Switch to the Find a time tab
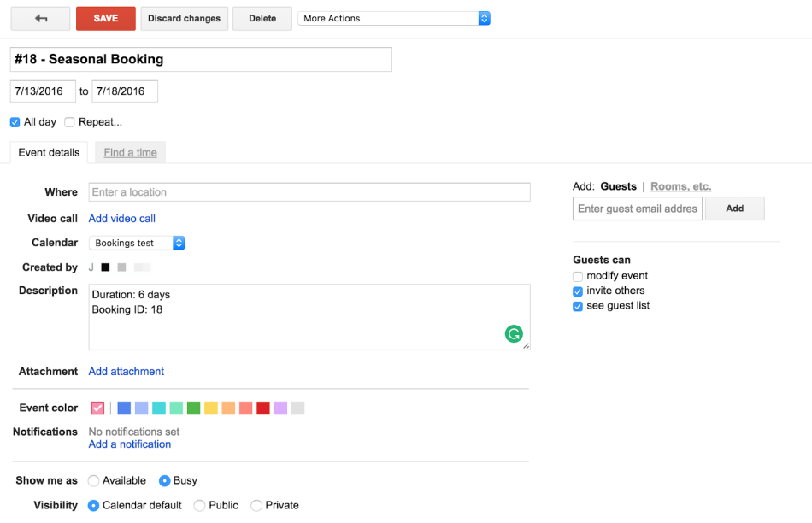 (130, 152)
